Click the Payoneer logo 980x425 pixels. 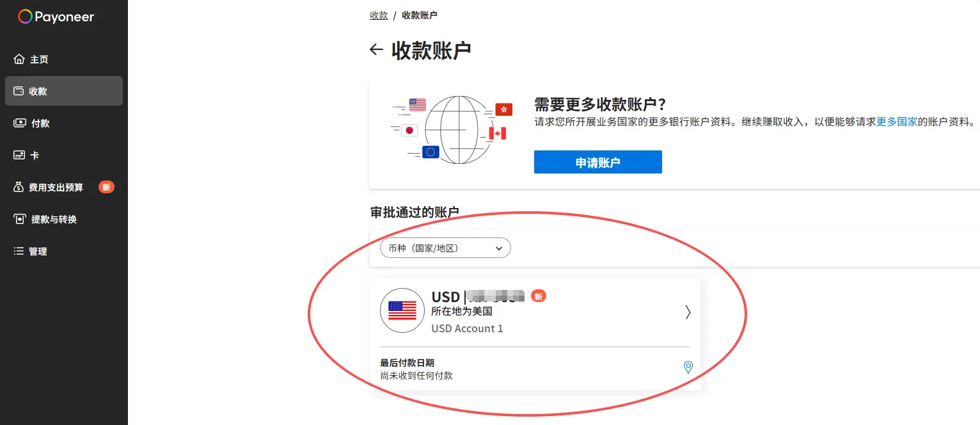56,17
